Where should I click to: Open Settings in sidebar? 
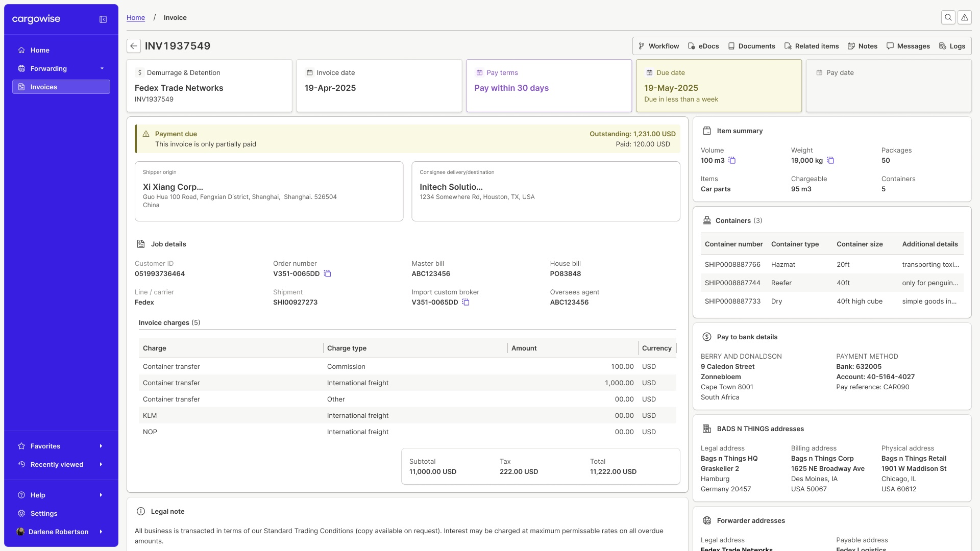pyautogui.click(x=61, y=513)
